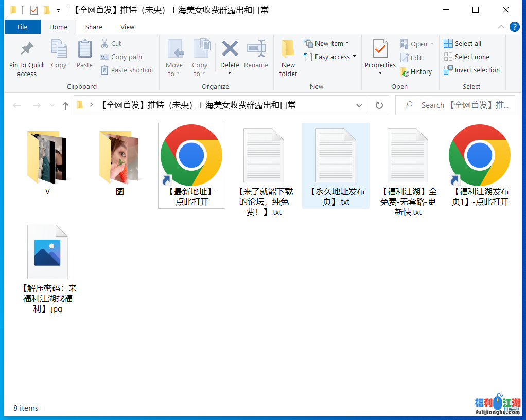Open the Share ribbon tab
The image size is (526, 420).
(x=94, y=27)
